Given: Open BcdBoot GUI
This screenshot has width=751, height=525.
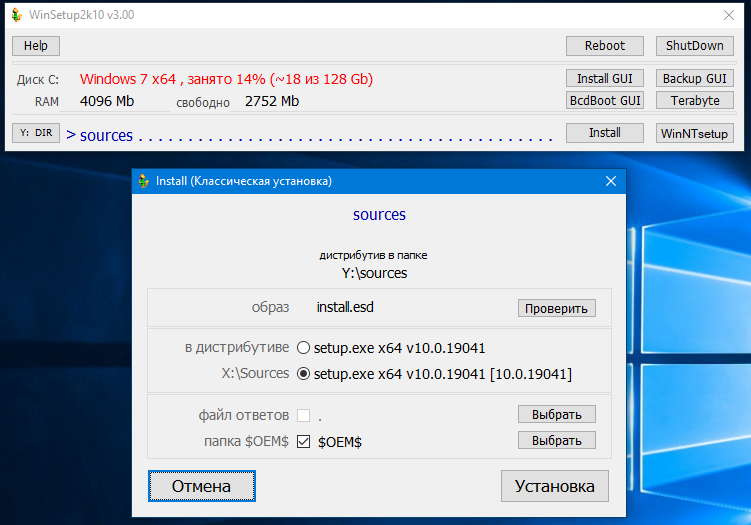Looking at the screenshot, I should click(604, 101).
